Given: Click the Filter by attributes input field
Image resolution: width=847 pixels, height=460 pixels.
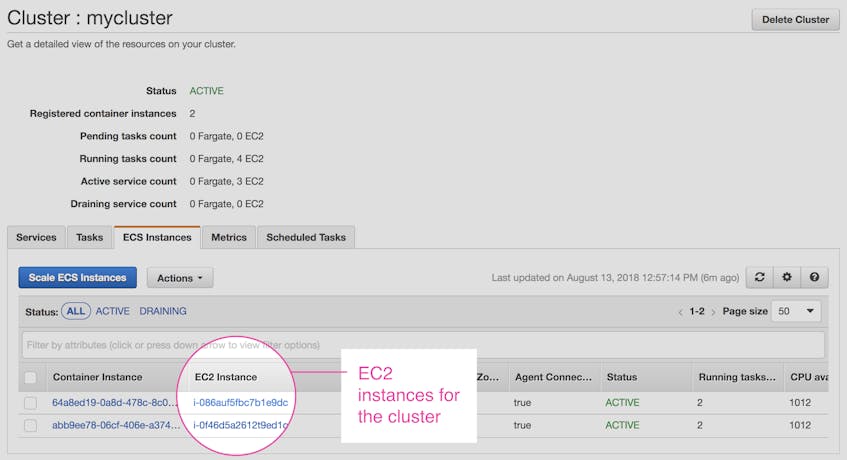Looking at the screenshot, I should [x=423, y=345].
